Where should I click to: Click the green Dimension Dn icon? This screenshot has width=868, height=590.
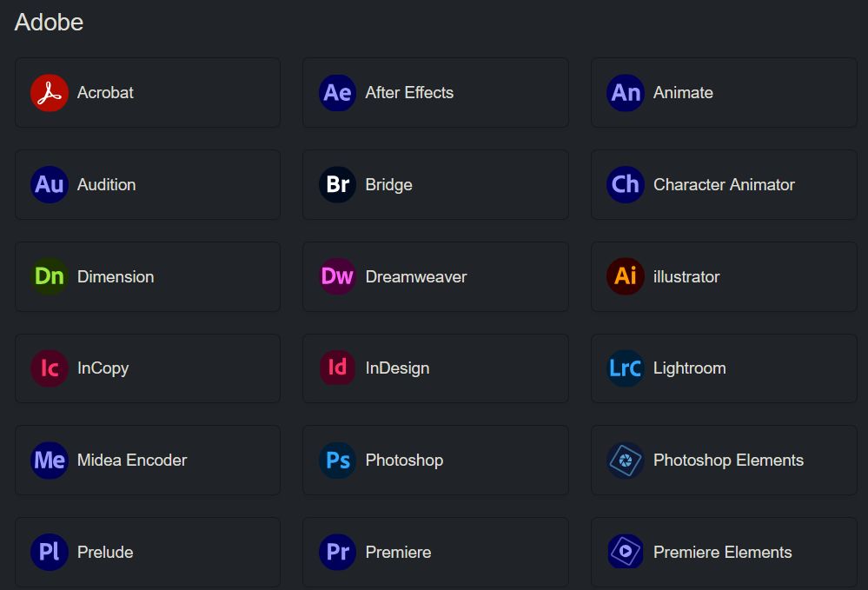[49, 277]
